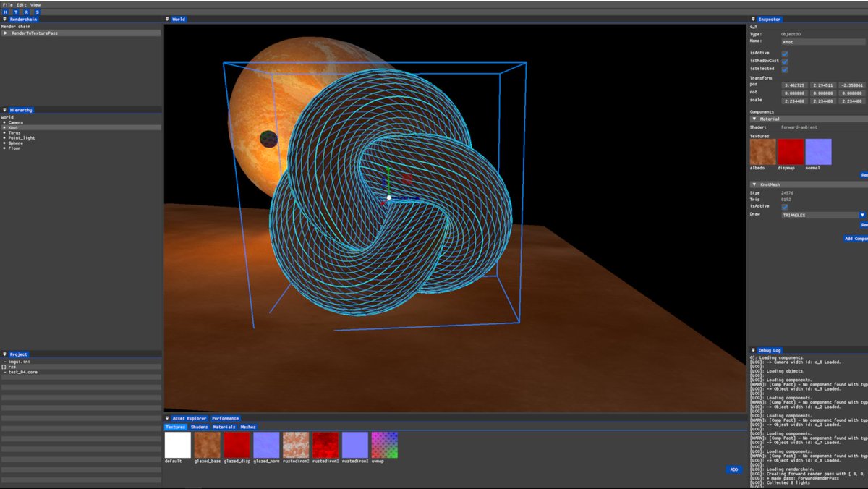
Task: Click the Add Component button
Action: coord(856,238)
